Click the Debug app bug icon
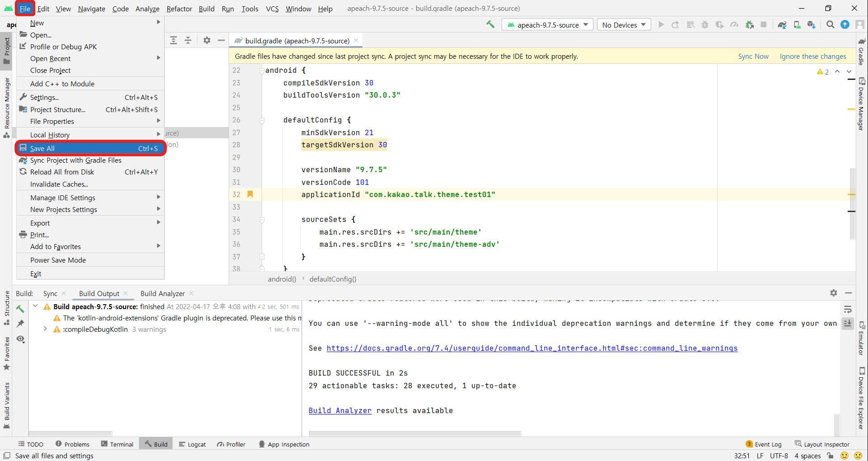Screen dimensions: 868x461 tap(705, 25)
